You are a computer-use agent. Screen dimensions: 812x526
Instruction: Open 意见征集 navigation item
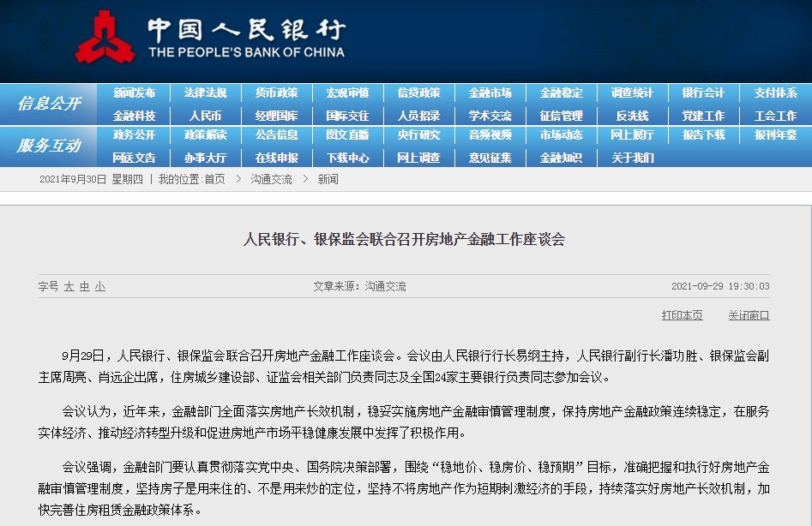pyautogui.click(x=490, y=158)
